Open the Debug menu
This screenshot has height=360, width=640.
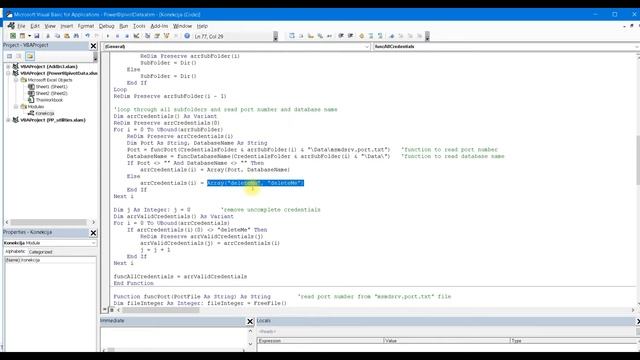point(107,26)
